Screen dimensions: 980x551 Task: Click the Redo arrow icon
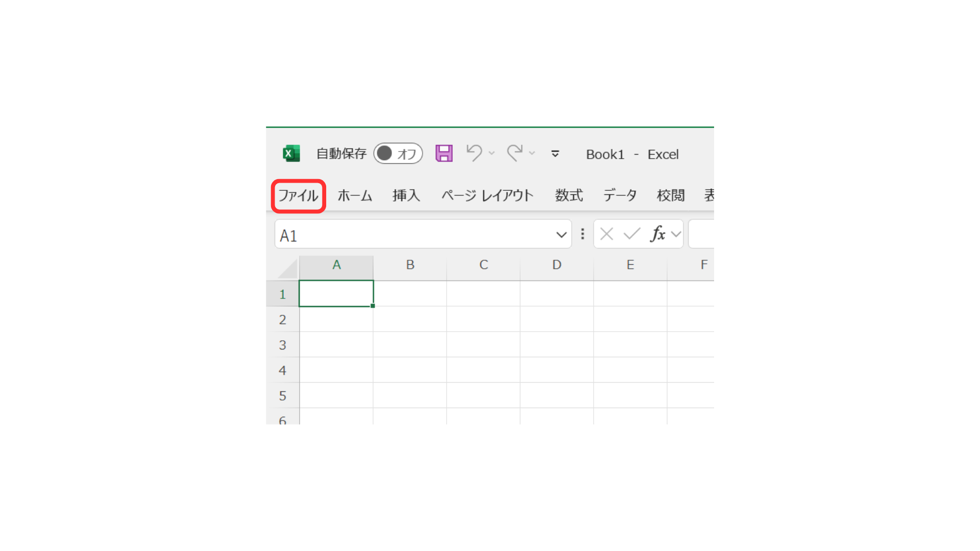pos(514,153)
